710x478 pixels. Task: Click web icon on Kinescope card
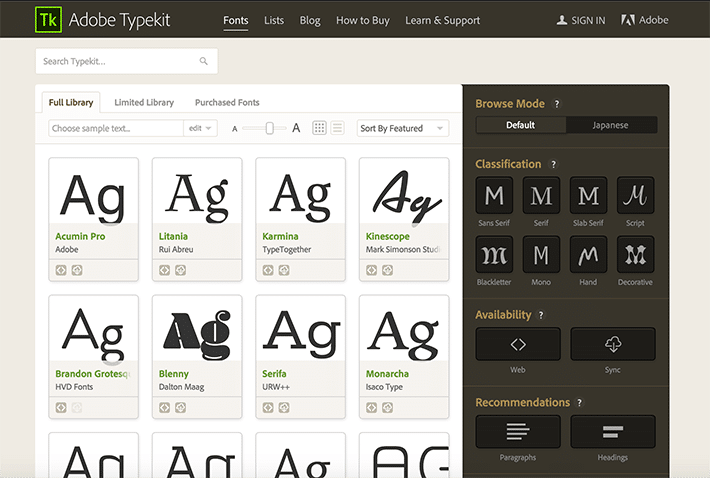click(371, 270)
